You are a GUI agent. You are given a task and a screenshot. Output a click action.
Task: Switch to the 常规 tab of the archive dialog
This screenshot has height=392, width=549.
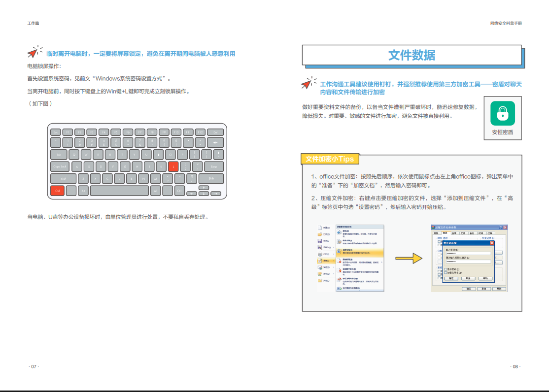tap(437, 233)
